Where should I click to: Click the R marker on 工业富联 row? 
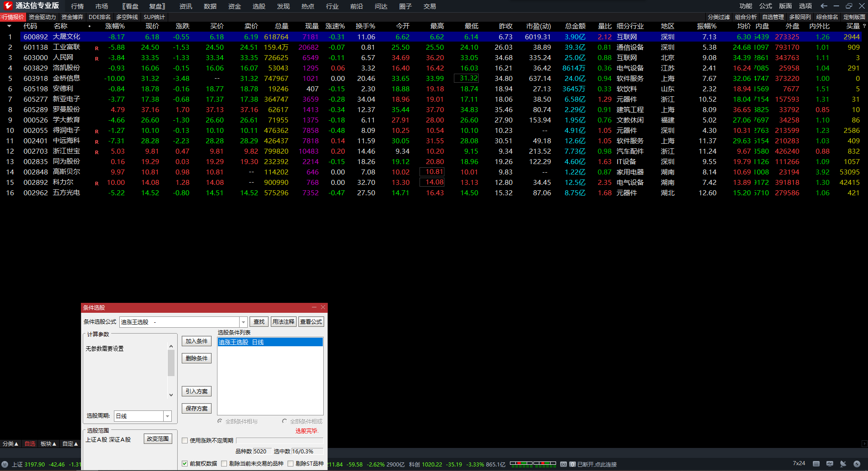coord(97,48)
